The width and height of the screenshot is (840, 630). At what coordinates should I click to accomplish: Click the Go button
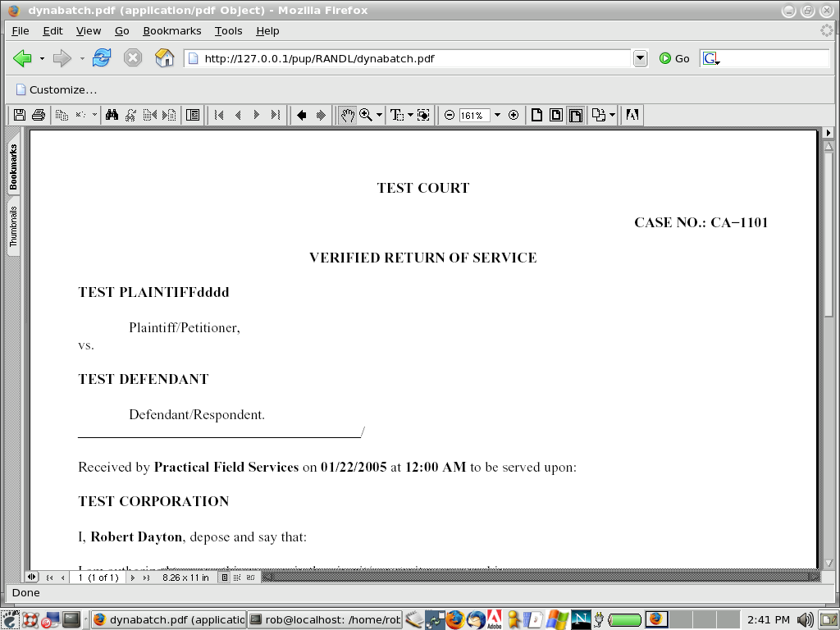click(674, 58)
